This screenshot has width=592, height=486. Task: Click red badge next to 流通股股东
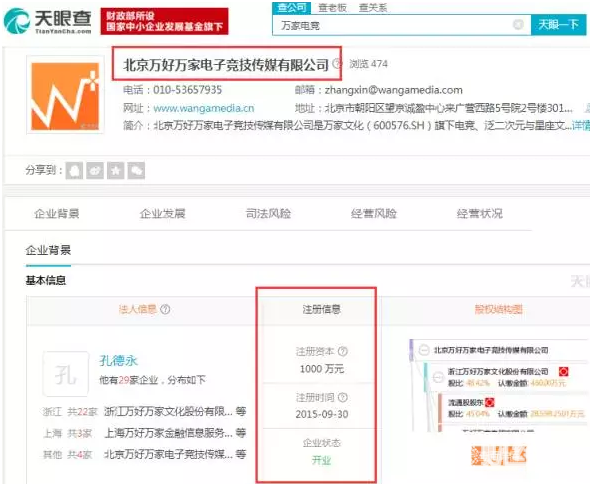click(490, 403)
